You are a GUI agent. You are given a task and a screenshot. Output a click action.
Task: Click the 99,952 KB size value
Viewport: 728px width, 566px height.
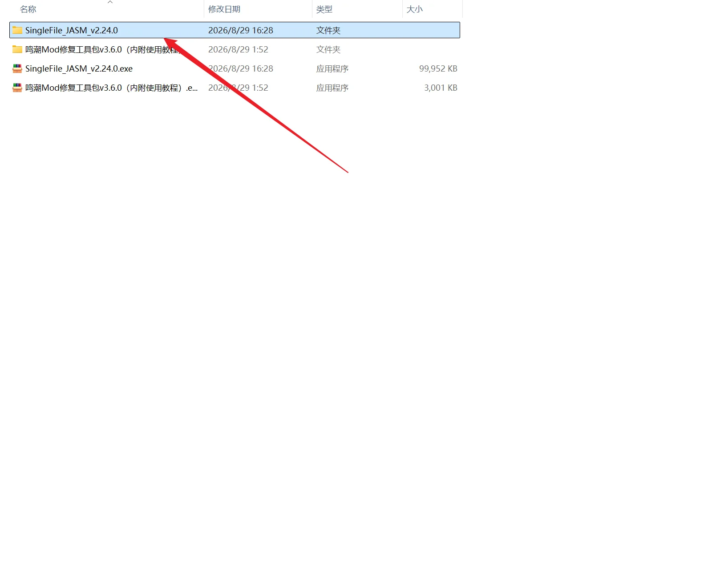[438, 68]
